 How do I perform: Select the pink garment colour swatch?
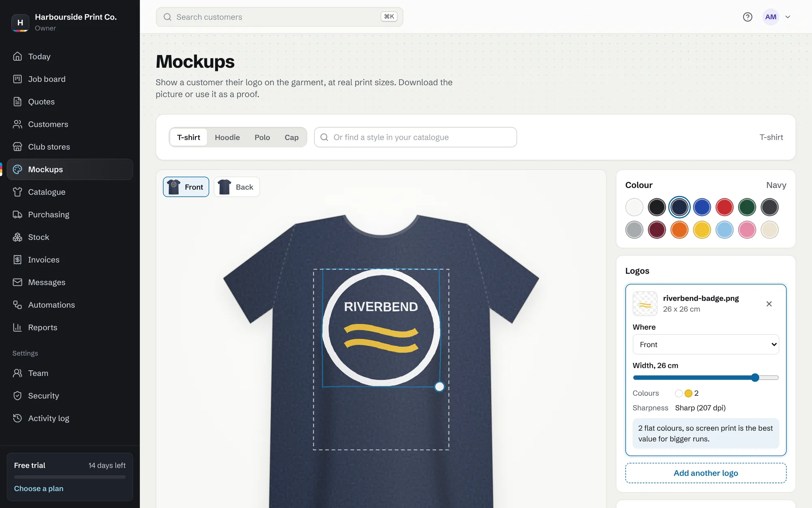747,230
